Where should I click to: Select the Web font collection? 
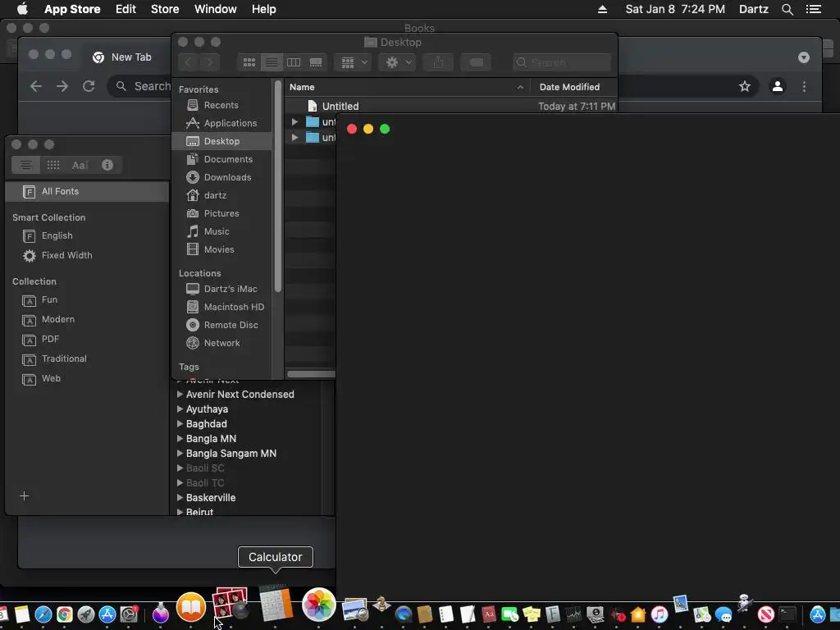click(x=87, y=379)
